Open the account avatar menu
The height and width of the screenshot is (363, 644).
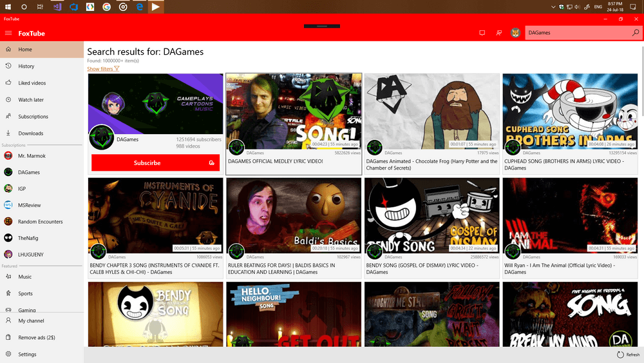tap(515, 33)
